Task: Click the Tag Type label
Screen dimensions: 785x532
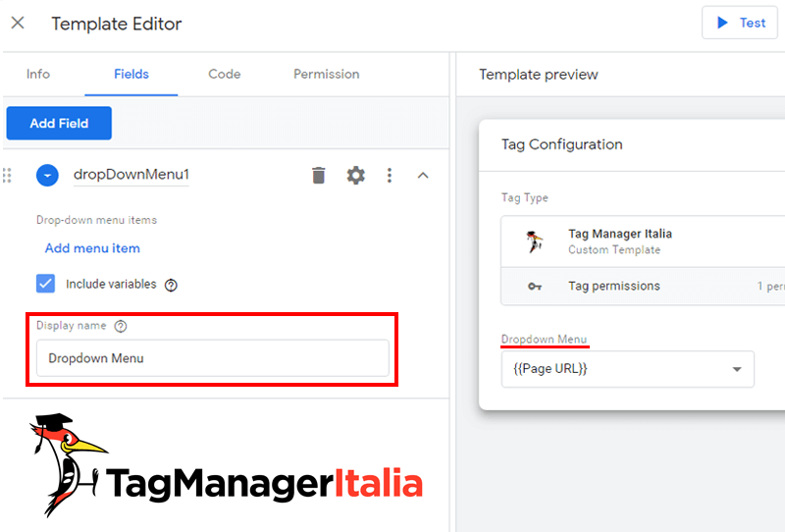Action: (525, 198)
